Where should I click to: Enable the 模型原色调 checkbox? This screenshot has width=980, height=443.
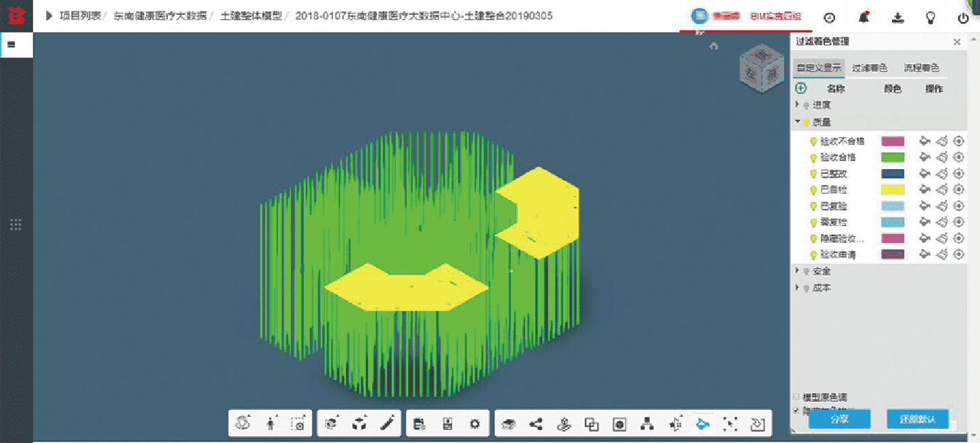click(797, 397)
